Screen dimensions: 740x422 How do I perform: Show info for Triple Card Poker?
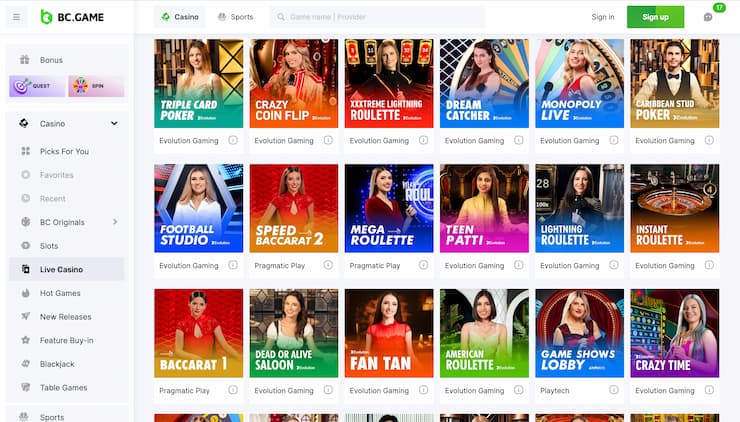233,140
